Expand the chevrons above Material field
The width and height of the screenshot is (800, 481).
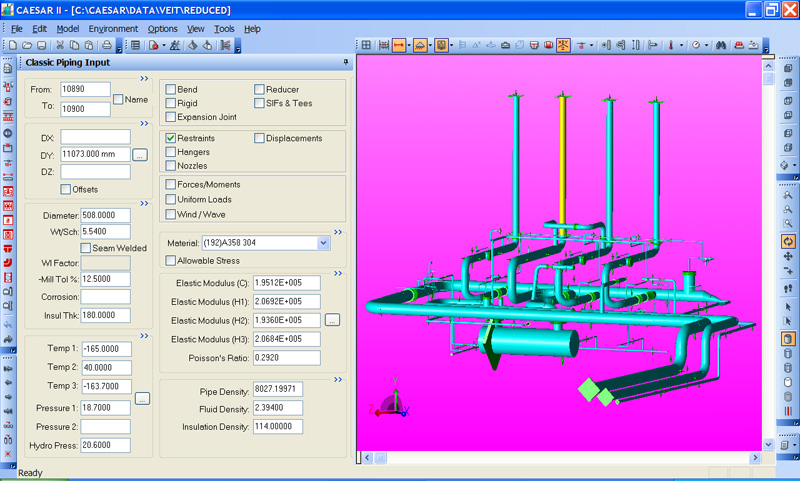(338, 231)
